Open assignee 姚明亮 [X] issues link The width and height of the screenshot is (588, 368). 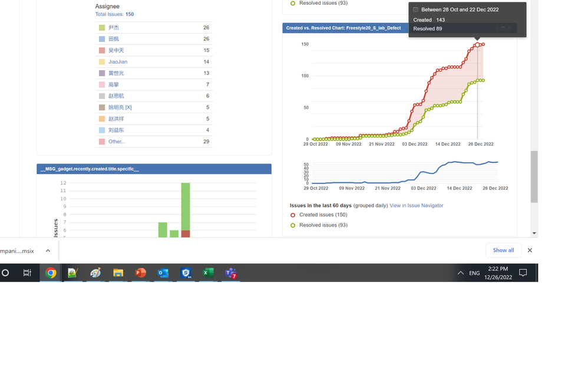(120, 107)
